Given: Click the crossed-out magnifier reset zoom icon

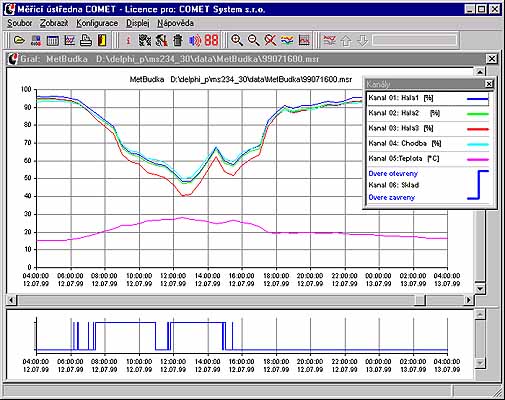Looking at the screenshot, I should (x=270, y=41).
